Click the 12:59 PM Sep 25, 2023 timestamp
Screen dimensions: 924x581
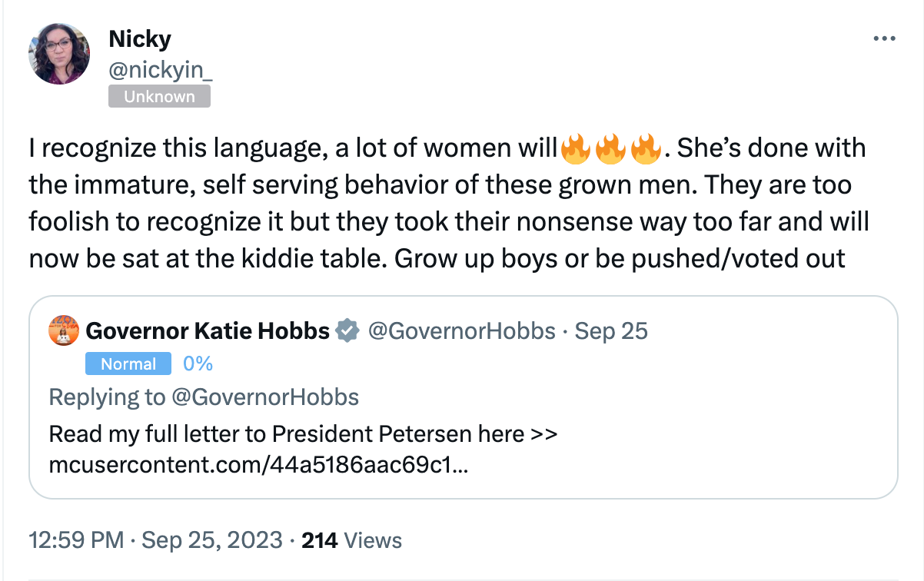point(155,540)
